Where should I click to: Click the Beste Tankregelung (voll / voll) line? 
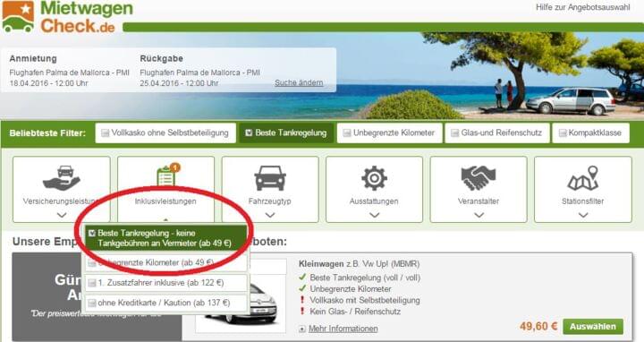click(x=365, y=278)
